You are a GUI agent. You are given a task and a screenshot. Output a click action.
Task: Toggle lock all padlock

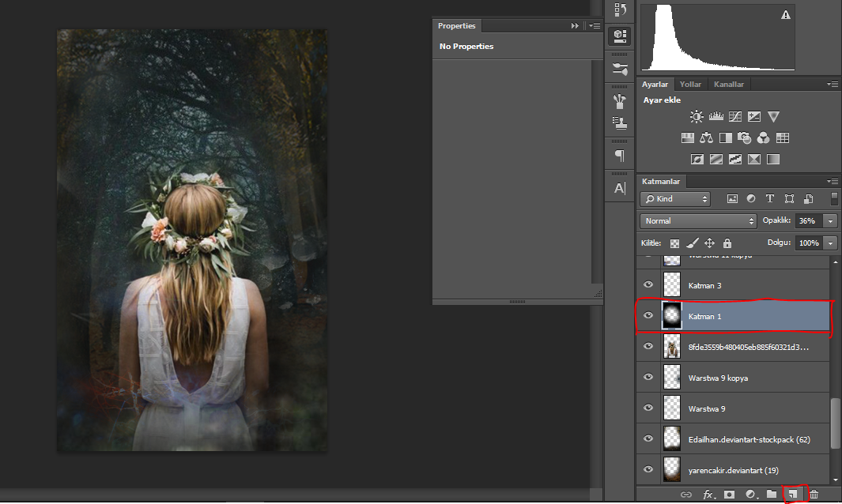coord(727,243)
